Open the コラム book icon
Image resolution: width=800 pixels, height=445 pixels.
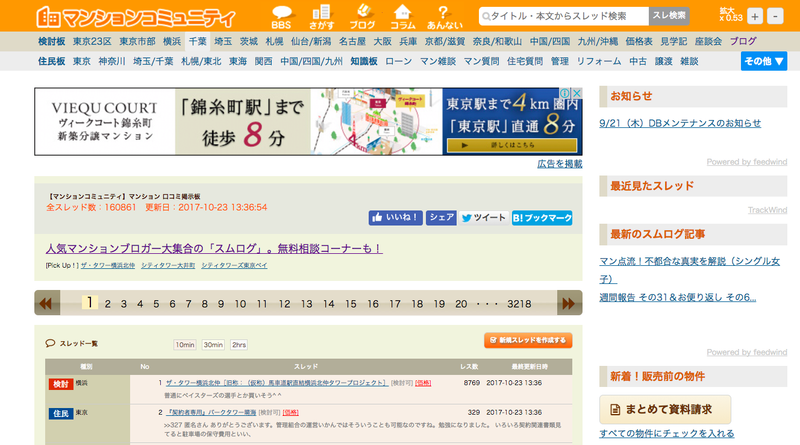[403, 15]
